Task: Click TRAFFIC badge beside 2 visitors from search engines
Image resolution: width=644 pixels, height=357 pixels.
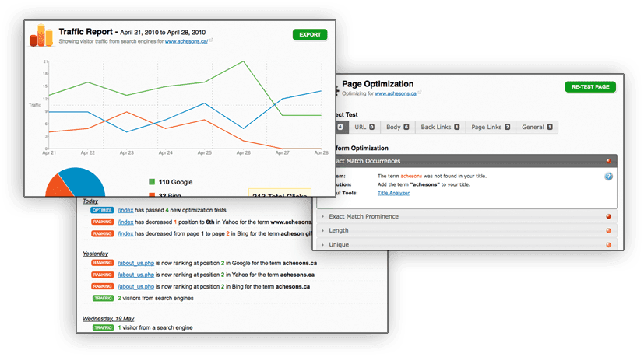Action: (x=103, y=299)
